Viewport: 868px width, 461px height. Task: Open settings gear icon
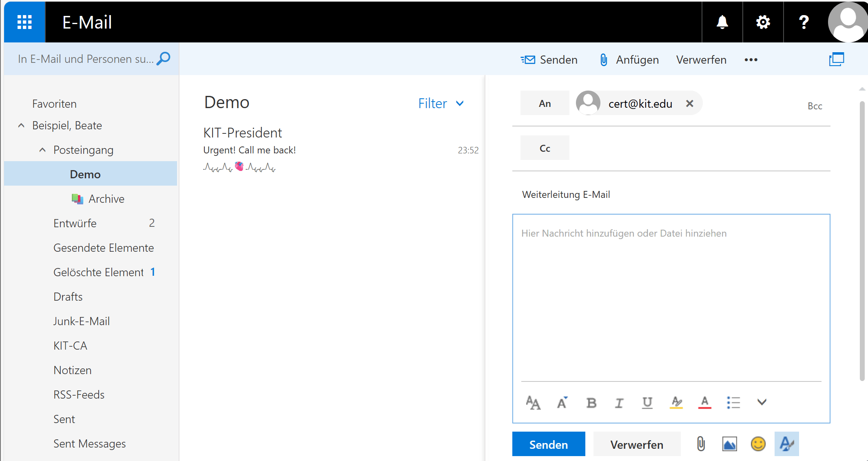point(763,22)
